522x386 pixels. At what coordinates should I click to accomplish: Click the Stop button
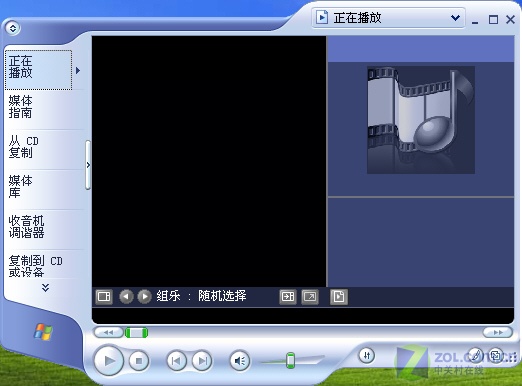(139, 361)
